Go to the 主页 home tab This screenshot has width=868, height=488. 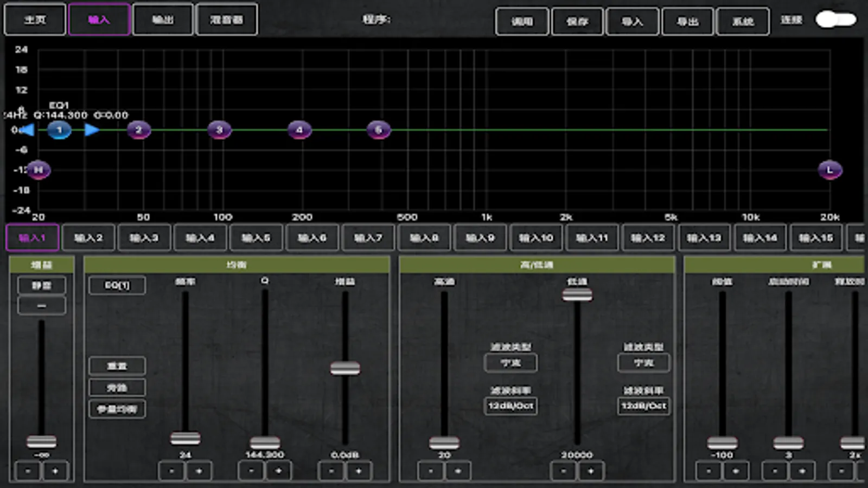[x=35, y=20]
